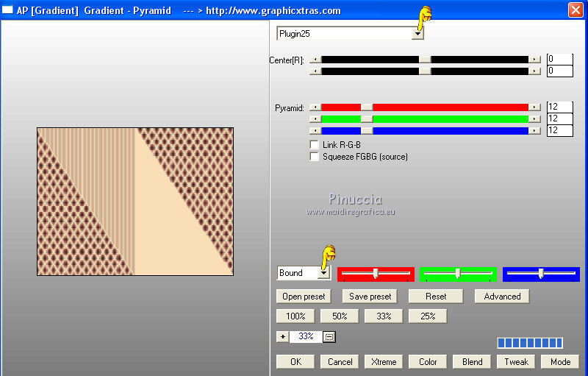The width and height of the screenshot is (588, 376).
Task: Click the Open preset button
Action: [x=304, y=297]
